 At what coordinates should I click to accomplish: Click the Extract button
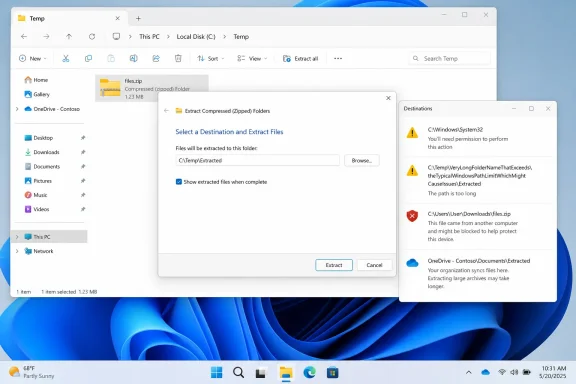pos(334,265)
